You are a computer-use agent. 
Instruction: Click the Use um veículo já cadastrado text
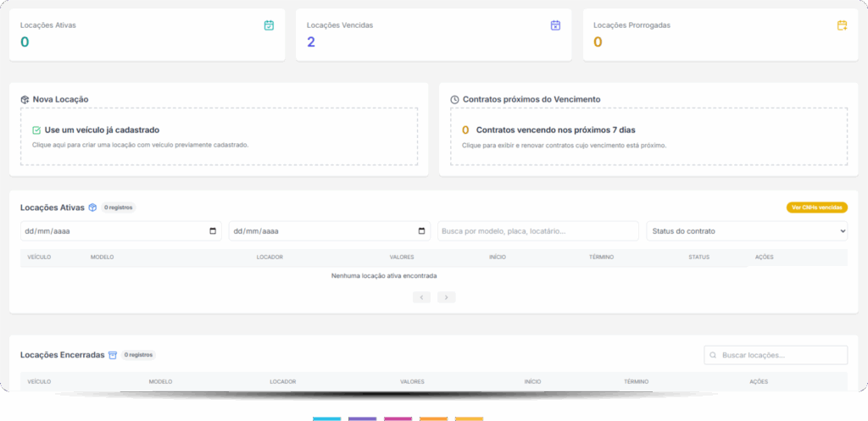[x=102, y=130]
